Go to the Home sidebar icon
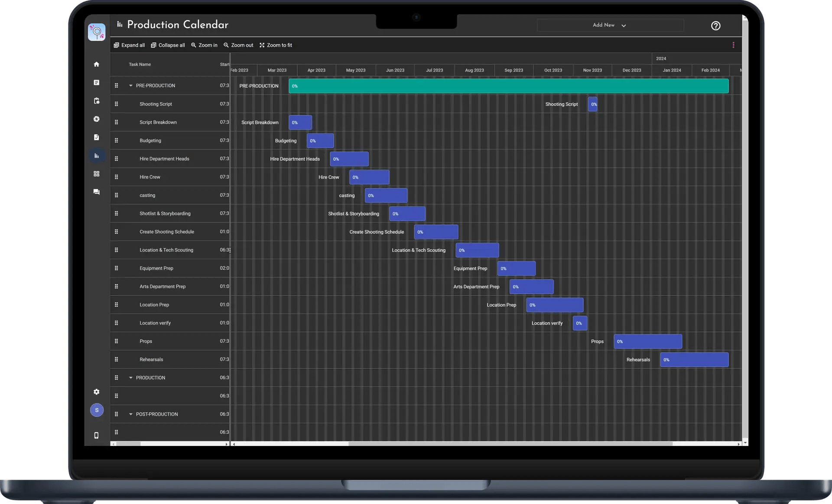Image resolution: width=832 pixels, height=504 pixels. [x=97, y=64]
